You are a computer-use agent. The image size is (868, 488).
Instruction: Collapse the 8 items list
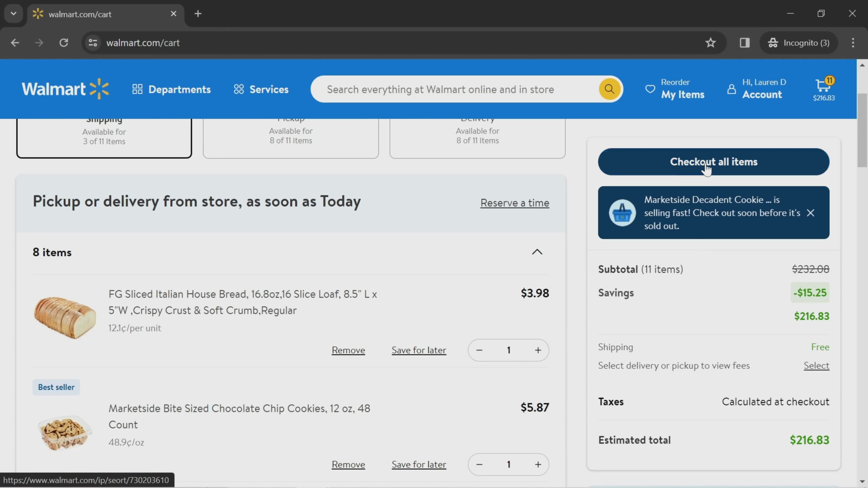click(x=537, y=252)
